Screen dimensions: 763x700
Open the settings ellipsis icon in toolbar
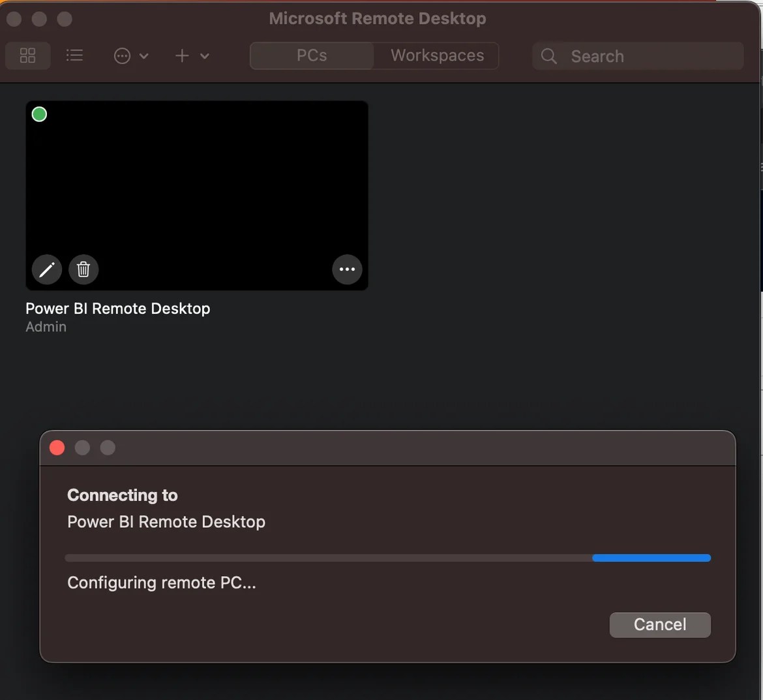coord(122,55)
